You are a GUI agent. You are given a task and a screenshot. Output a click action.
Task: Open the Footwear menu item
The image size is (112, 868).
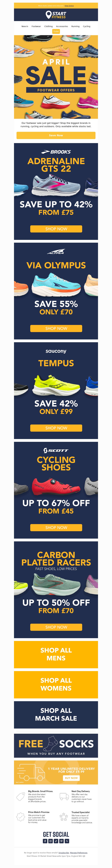click(x=36, y=26)
